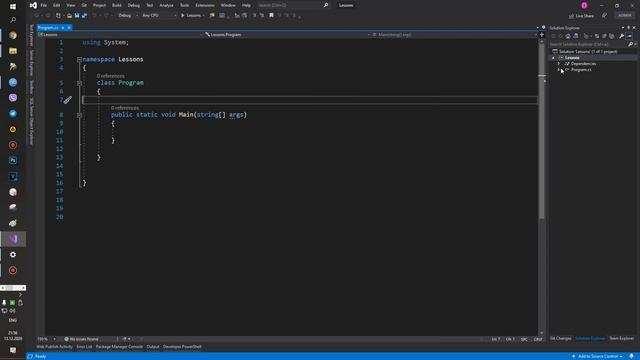Open the Help menu
Image resolution: width=640 pixels, height=360 pixels.
pyautogui.click(x=246, y=5)
